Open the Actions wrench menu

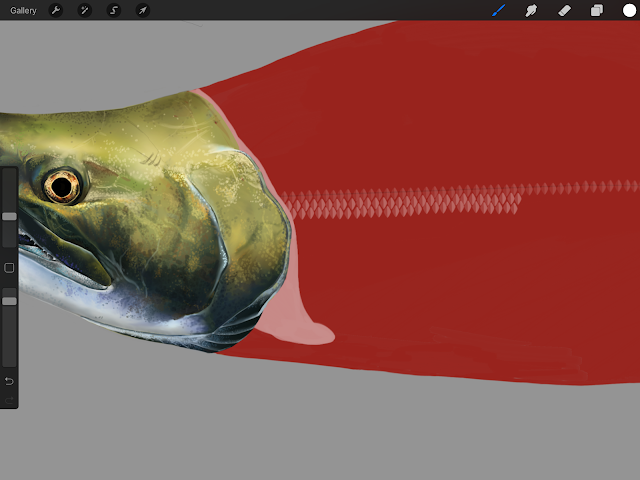click(56, 10)
